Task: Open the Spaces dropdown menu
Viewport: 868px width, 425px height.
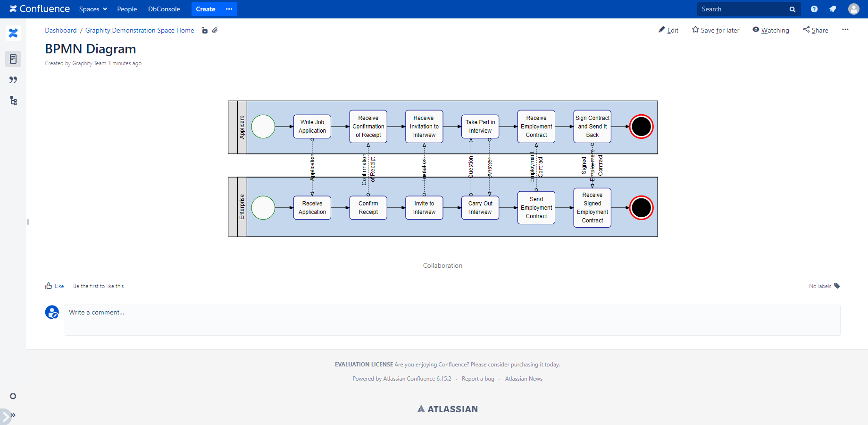Action: click(x=93, y=9)
